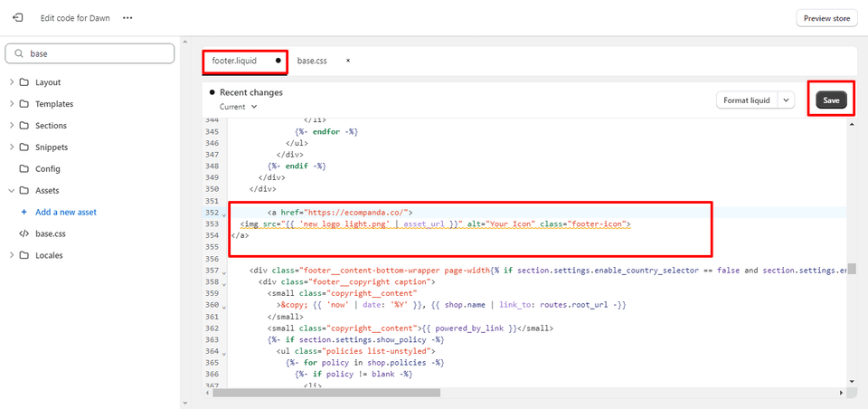This screenshot has height=409, width=868.
Task: Expand the Layout folder chevron
Action: pyautogui.click(x=12, y=82)
